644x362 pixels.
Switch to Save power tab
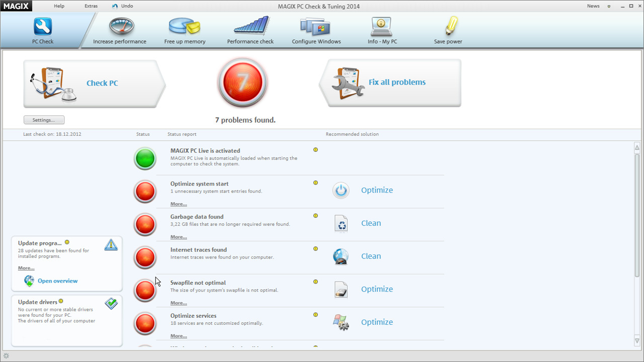pos(448,31)
